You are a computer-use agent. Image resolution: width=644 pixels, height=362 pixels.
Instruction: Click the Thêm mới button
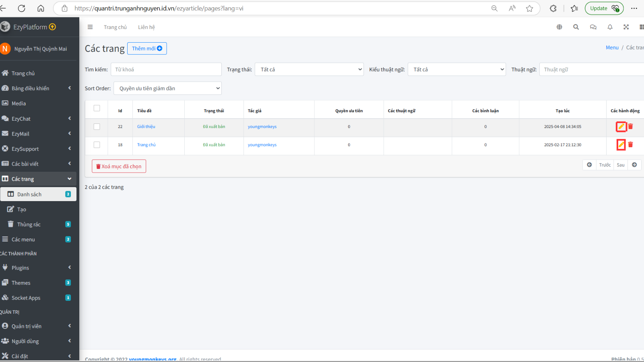click(x=147, y=48)
